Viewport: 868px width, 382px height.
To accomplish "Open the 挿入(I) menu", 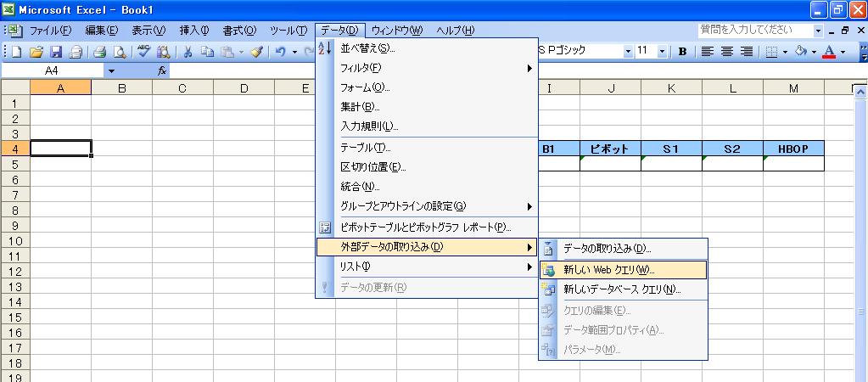I will [x=193, y=31].
